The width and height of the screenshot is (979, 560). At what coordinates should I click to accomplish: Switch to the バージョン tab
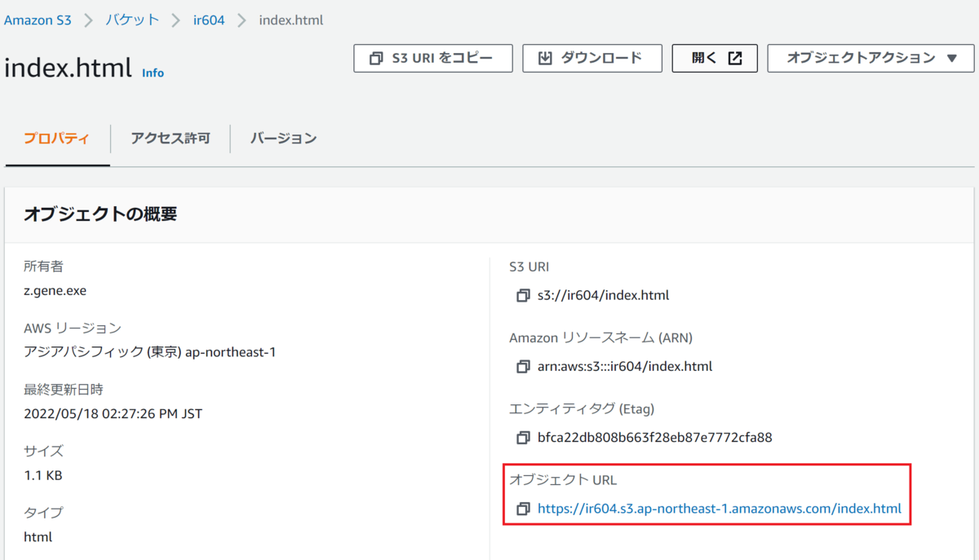[283, 139]
